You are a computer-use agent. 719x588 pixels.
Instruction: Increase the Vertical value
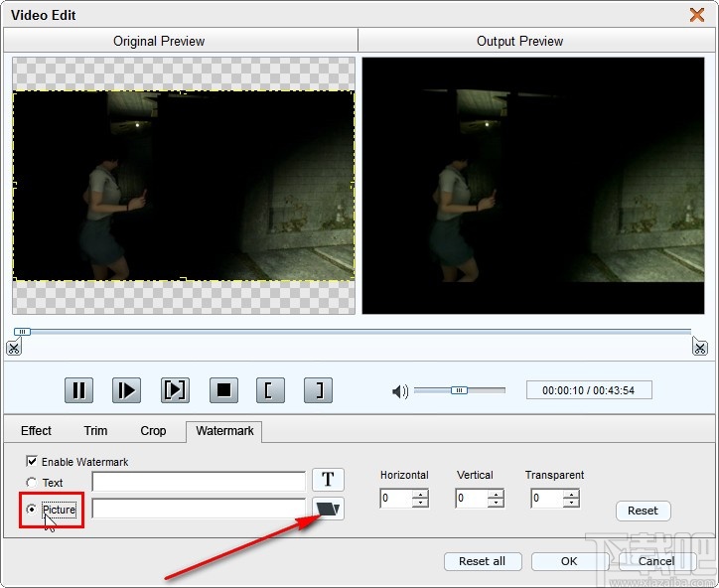(496, 494)
